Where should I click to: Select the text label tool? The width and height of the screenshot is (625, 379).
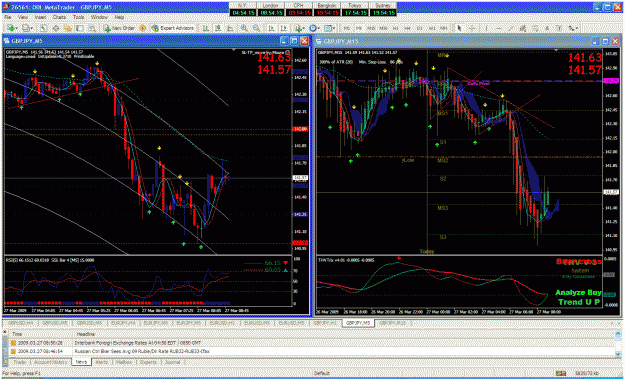pyautogui.click(x=559, y=28)
